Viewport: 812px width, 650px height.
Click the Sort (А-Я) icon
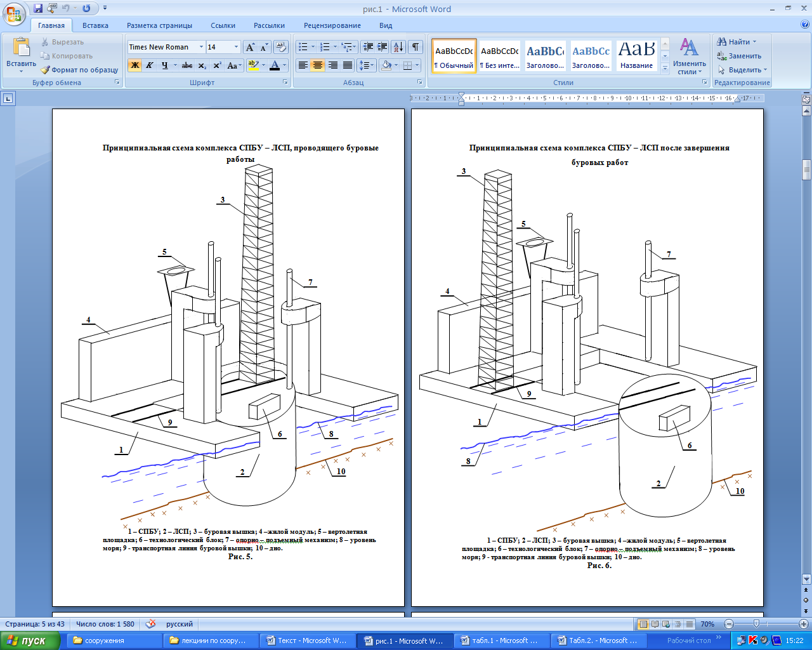click(398, 47)
